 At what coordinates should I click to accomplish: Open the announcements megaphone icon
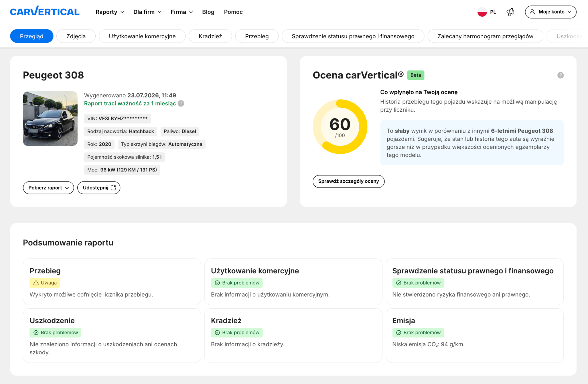coord(510,12)
